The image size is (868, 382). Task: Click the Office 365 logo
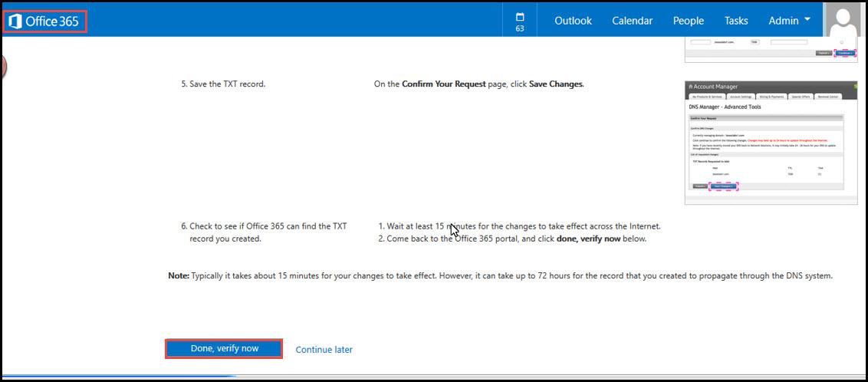[x=44, y=21]
